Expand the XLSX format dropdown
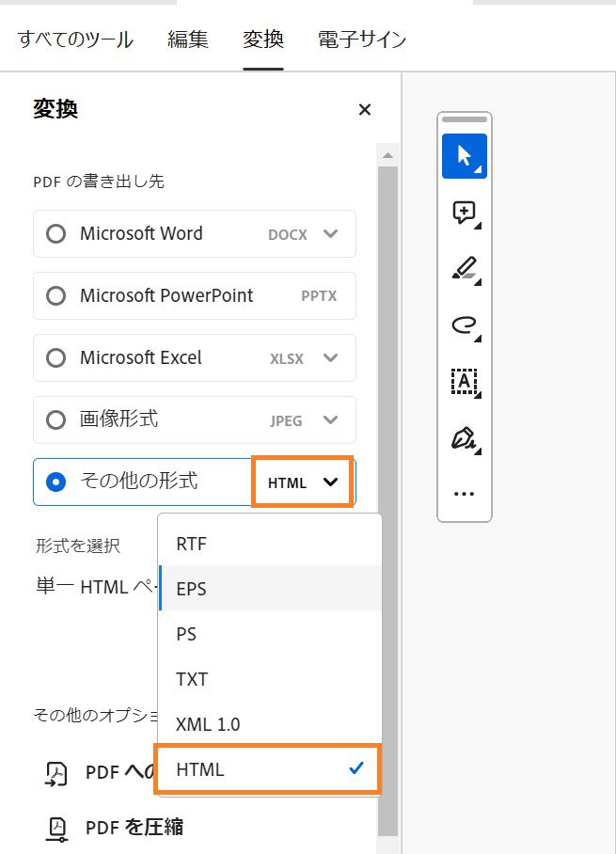 [327, 357]
